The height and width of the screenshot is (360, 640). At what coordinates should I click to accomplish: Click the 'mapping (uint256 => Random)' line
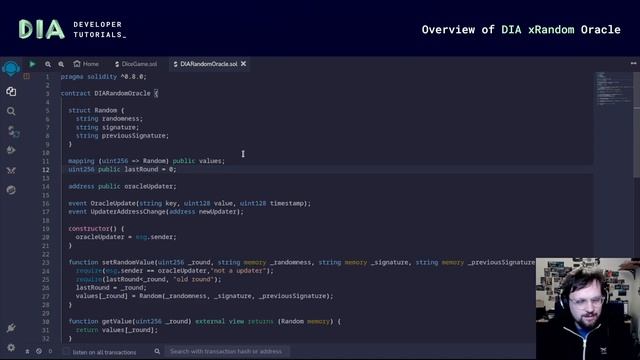coord(147,161)
